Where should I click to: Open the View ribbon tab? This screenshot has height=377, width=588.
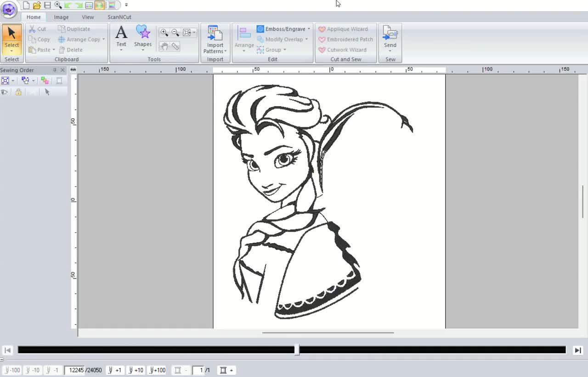[88, 17]
